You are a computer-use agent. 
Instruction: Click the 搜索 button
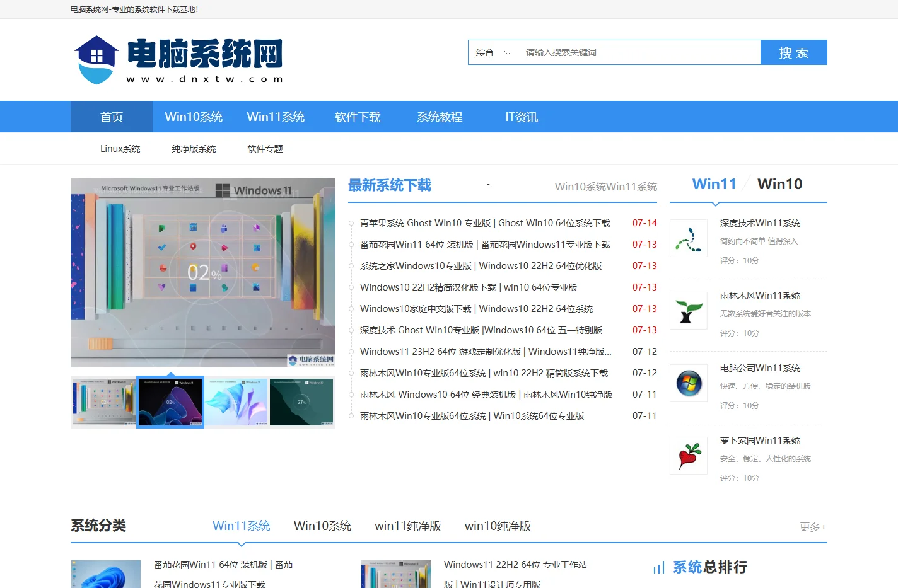[794, 52]
